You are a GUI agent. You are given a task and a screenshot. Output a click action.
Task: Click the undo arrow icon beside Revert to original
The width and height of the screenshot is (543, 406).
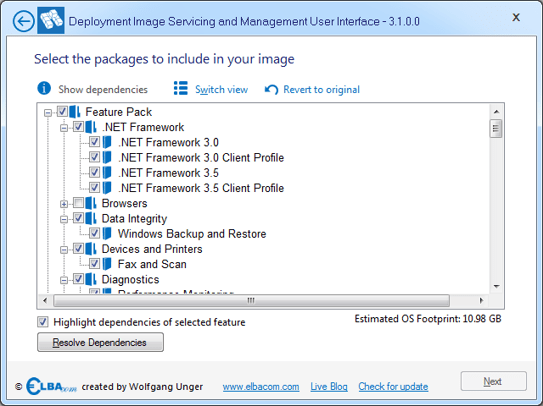point(271,89)
